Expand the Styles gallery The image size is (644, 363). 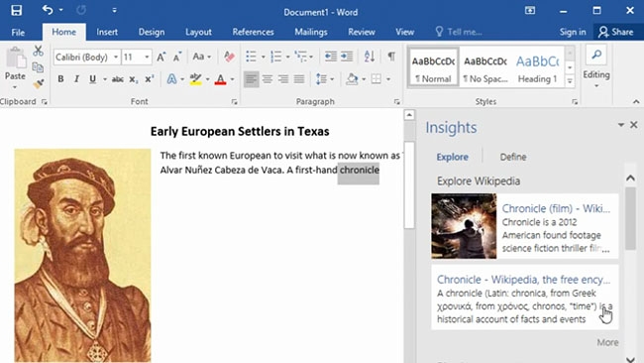[x=570, y=81]
